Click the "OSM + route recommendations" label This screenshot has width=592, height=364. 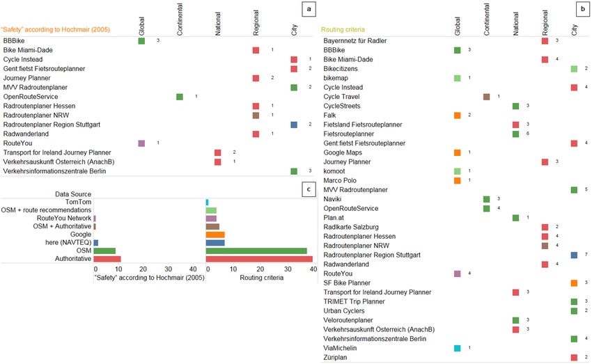pos(46,209)
